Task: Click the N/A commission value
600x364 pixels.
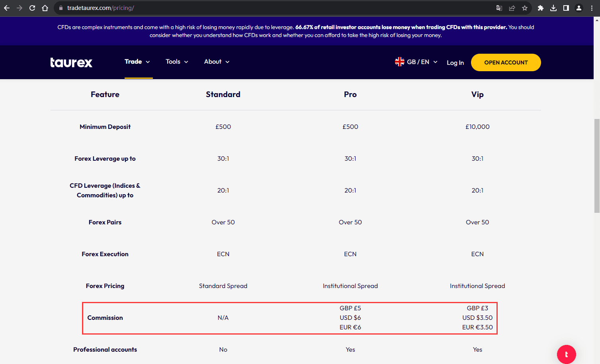Action: [223, 317]
